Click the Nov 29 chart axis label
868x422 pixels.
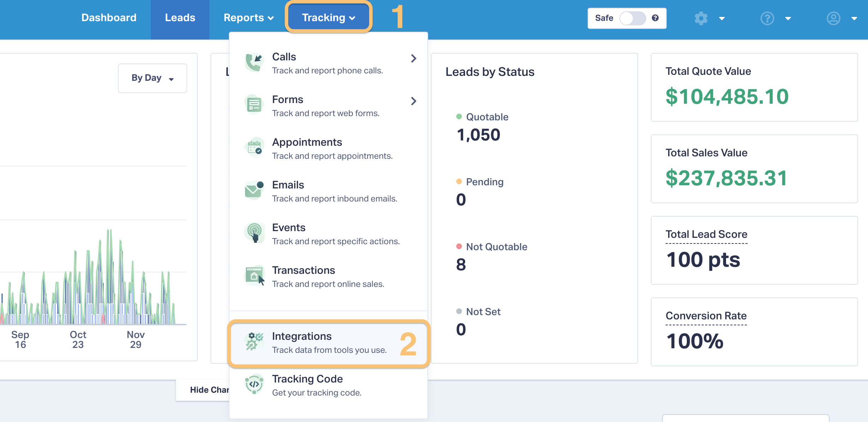click(136, 339)
